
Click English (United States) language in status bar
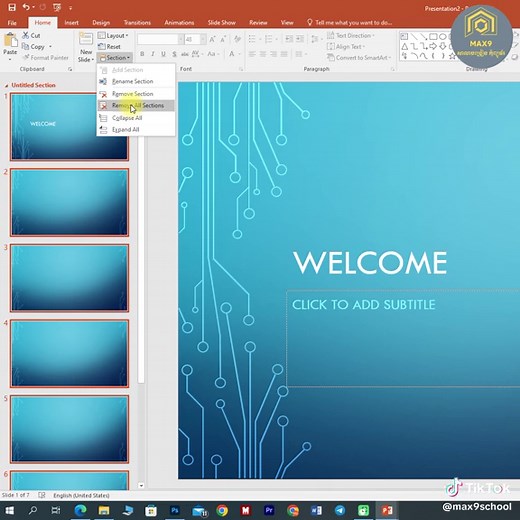[81, 495]
